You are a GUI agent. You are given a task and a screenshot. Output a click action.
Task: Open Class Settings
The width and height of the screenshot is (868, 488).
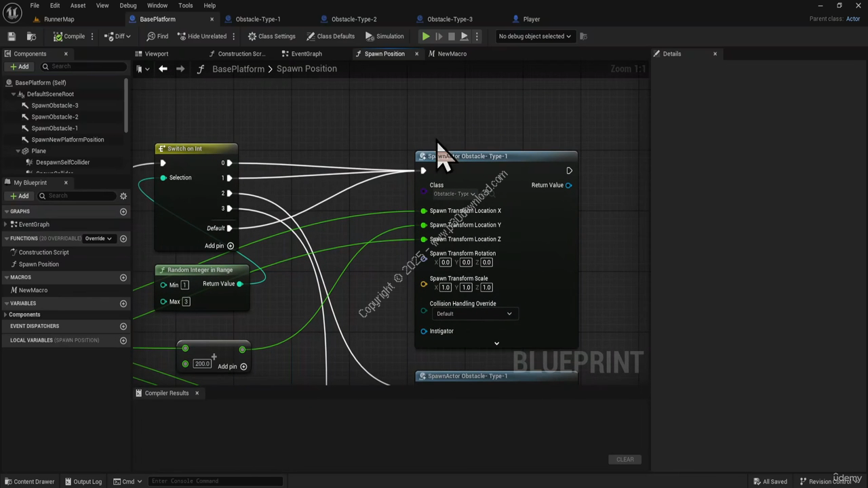(x=271, y=36)
